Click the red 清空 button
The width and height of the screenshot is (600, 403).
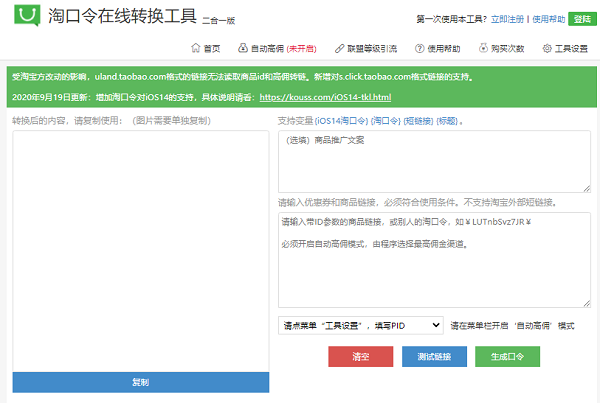(360, 357)
